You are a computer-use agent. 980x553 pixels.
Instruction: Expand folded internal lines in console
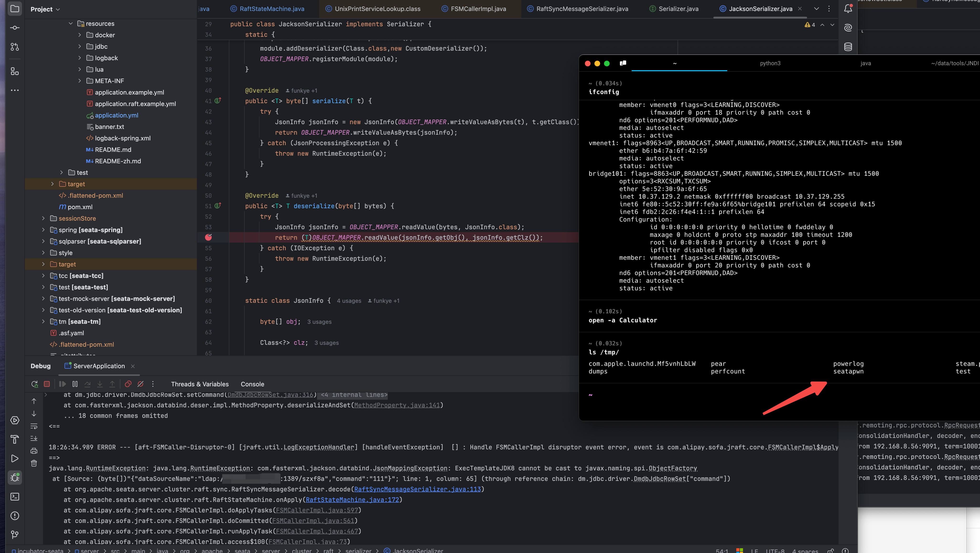click(x=354, y=395)
